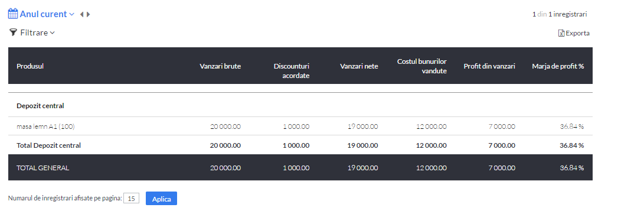Screen dimensions: 644x214
Task: Sort by Costul bunurilor vandute header
Action: click(422, 66)
